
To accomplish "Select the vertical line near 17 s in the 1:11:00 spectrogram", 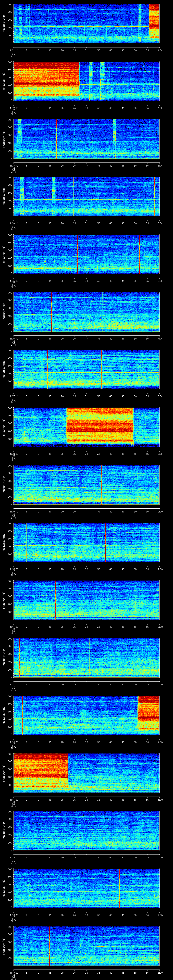I will click(x=56, y=600).
